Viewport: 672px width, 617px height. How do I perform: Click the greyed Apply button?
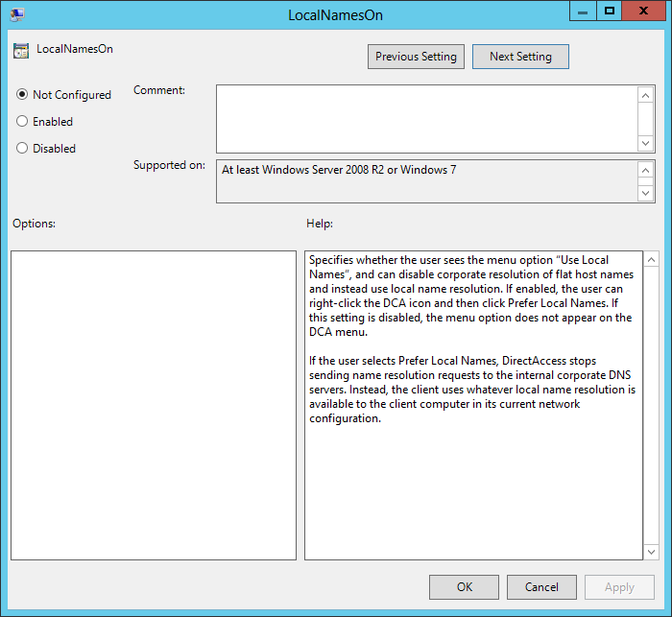619,587
